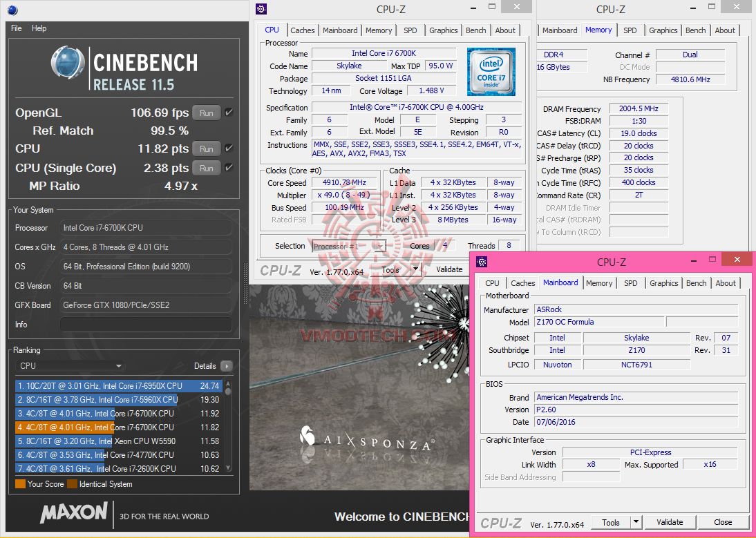756x538 pixels.
Task: Select Mainboard tab in Memory CPU-Z window
Action: (560, 30)
